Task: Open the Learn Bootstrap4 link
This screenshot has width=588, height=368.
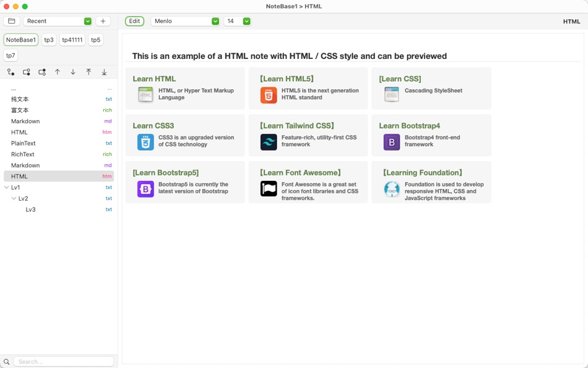Action: pyautogui.click(x=410, y=126)
